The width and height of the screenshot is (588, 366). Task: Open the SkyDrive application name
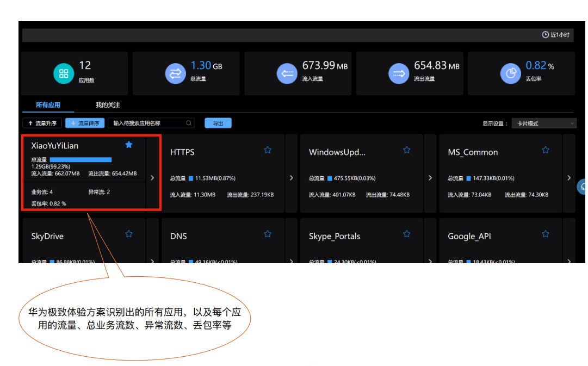[x=47, y=236]
